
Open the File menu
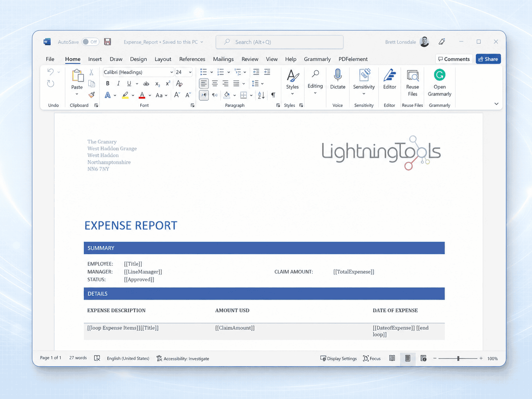[50, 59]
